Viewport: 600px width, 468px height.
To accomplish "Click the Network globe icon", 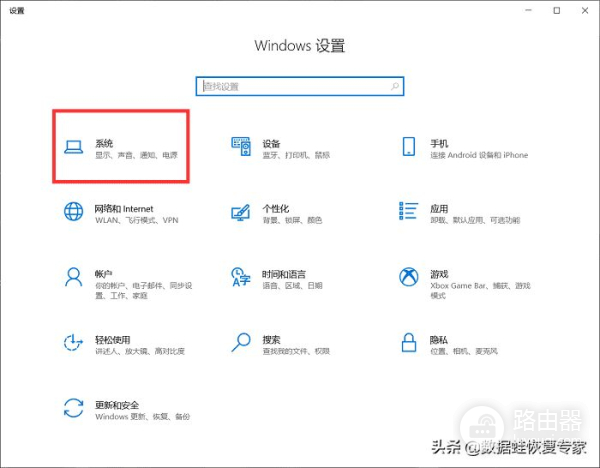I will pos(73,212).
